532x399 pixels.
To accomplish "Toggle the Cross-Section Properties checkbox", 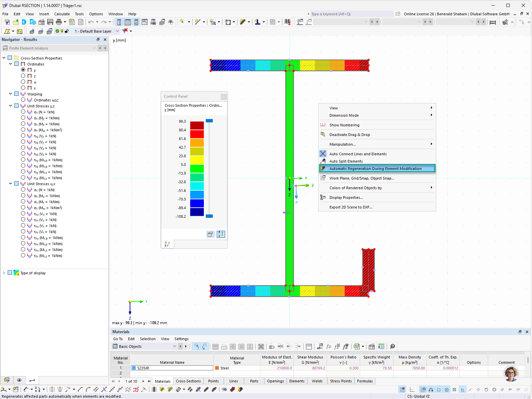I will [x=10, y=58].
